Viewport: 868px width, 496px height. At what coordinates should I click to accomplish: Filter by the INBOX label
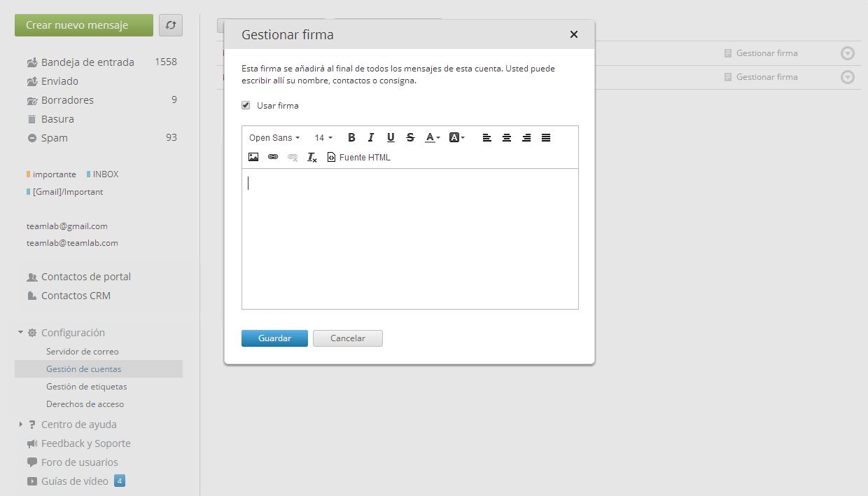click(x=102, y=174)
